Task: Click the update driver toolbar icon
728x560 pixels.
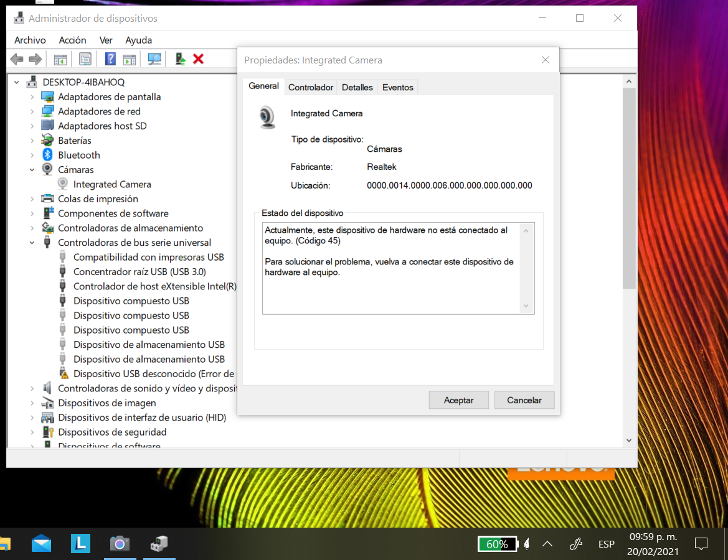Action: point(180,59)
